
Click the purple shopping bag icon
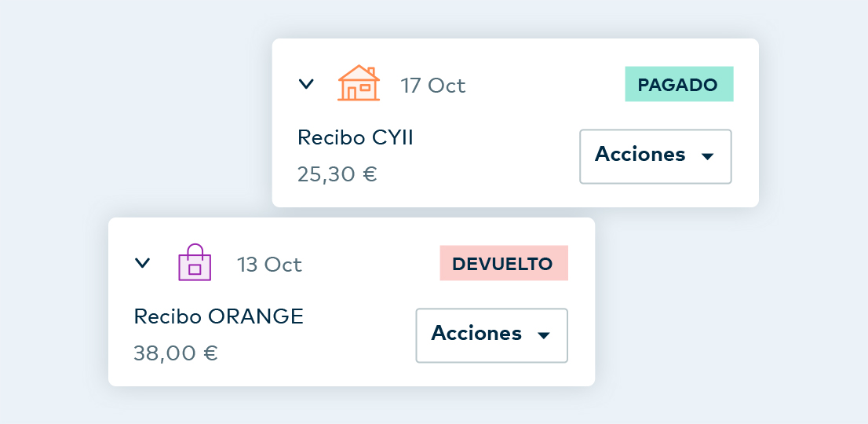coord(195,263)
